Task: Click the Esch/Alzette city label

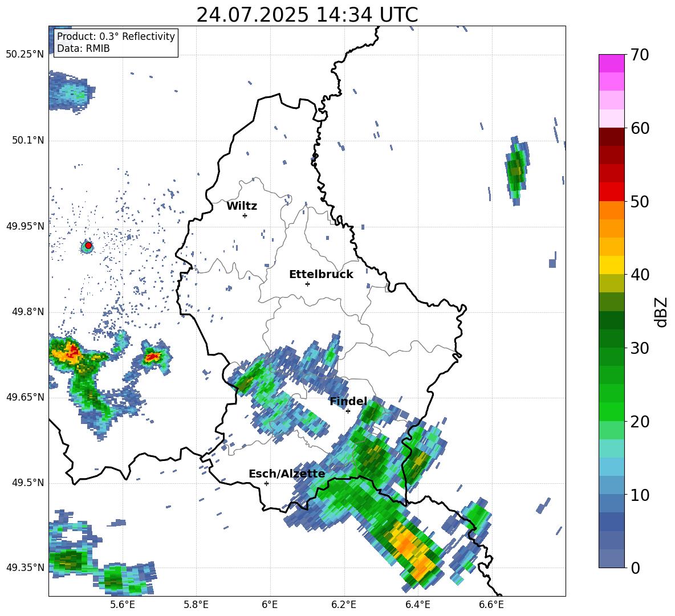Action: click(x=287, y=474)
